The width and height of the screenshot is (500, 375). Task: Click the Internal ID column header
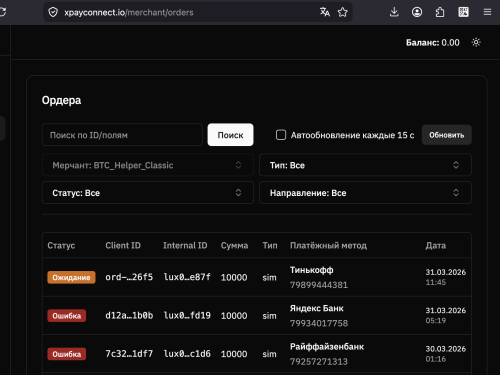coord(185,245)
